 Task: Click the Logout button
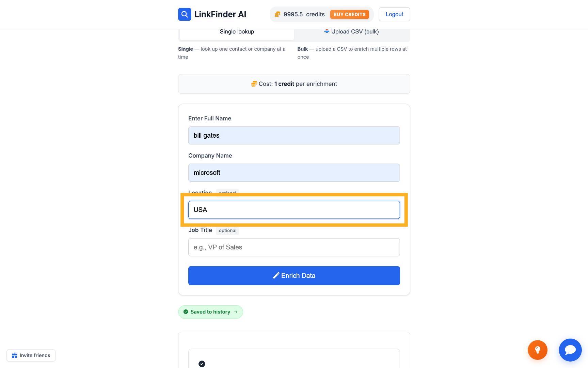click(x=394, y=14)
